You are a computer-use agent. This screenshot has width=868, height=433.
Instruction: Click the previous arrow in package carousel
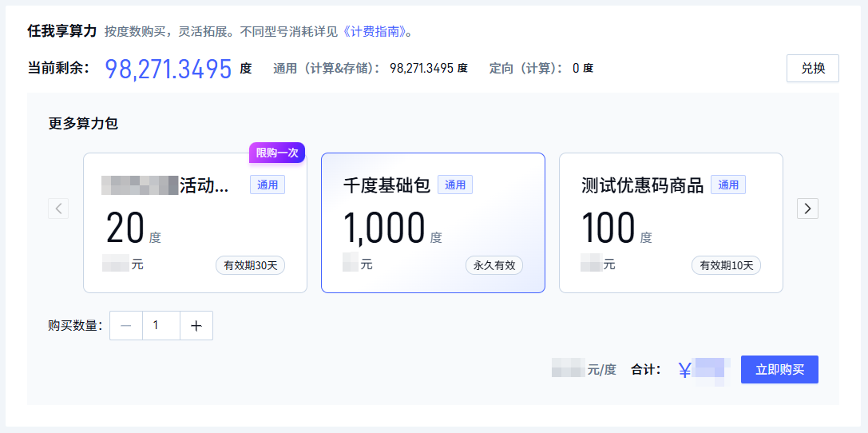coord(58,209)
